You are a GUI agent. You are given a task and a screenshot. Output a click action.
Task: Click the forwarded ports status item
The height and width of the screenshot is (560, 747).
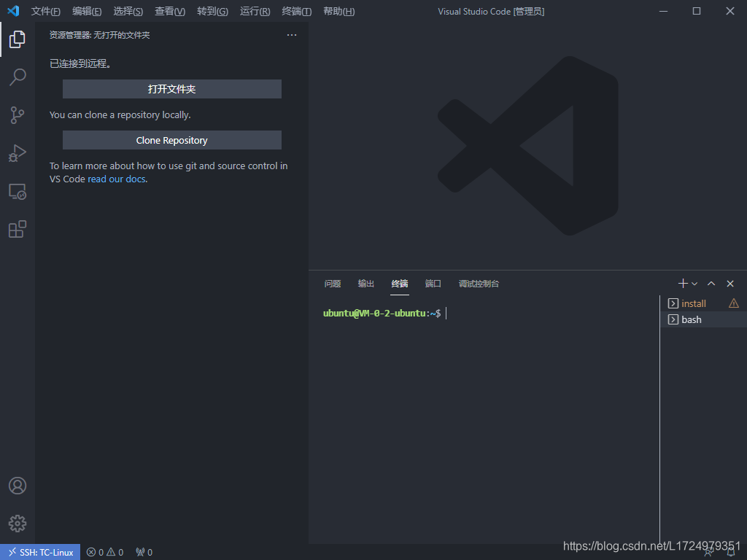pyautogui.click(x=144, y=552)
